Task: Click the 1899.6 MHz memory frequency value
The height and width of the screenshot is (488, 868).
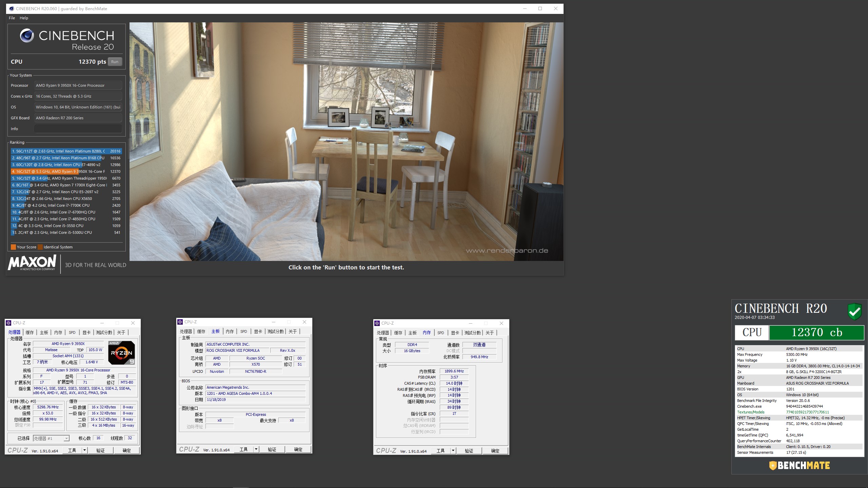Action: click(x=454, y=371)
